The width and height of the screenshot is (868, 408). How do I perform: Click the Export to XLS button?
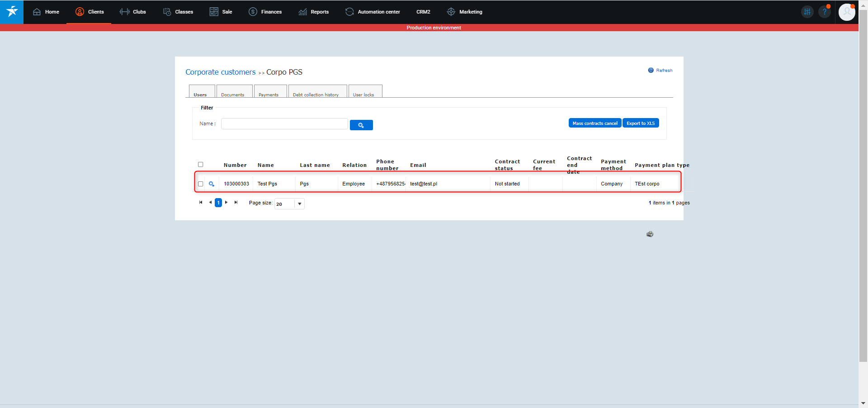[x=640, y=123]
